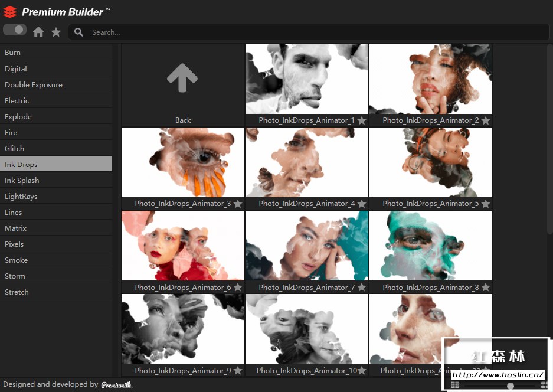553x392 pixels.
Task: Favorite Photo_InkDrops_Animator_1 with its star
Action: coord(362,120)
